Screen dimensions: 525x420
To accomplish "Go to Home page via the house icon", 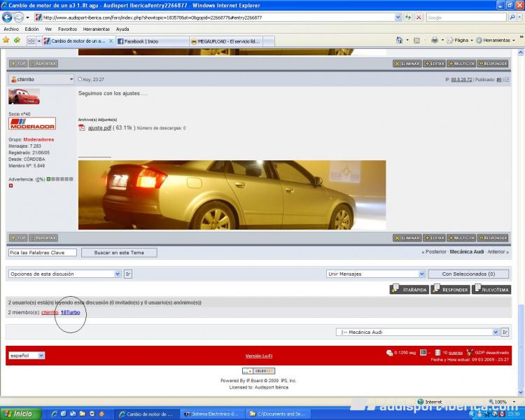I will tap(399, 41).
